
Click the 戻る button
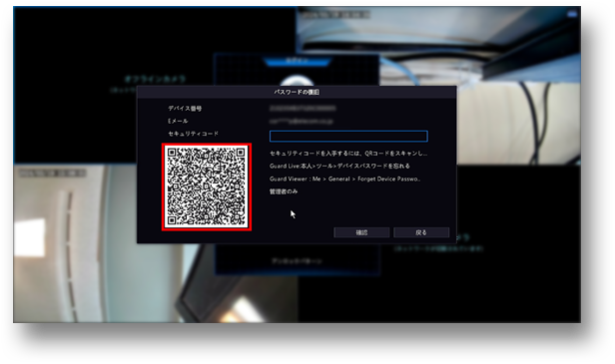coord(421,232)
